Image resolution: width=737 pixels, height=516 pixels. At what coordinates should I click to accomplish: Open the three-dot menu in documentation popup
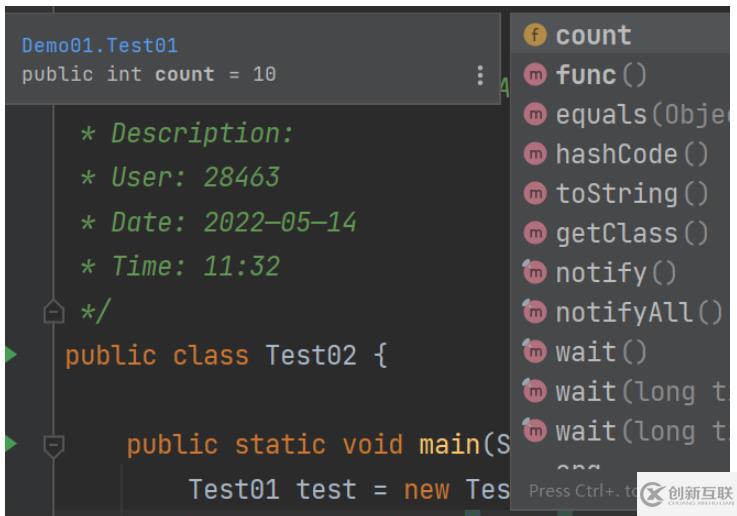[480, 75]
